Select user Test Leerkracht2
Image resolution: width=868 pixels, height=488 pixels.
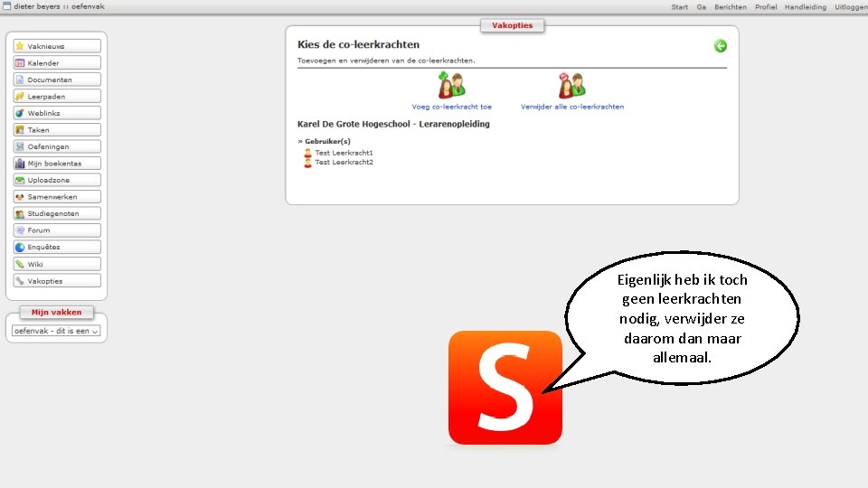tap(344, 162)
